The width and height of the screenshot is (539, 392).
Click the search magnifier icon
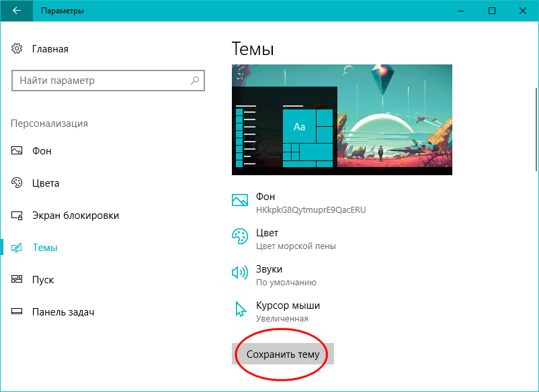click(195, 81)
